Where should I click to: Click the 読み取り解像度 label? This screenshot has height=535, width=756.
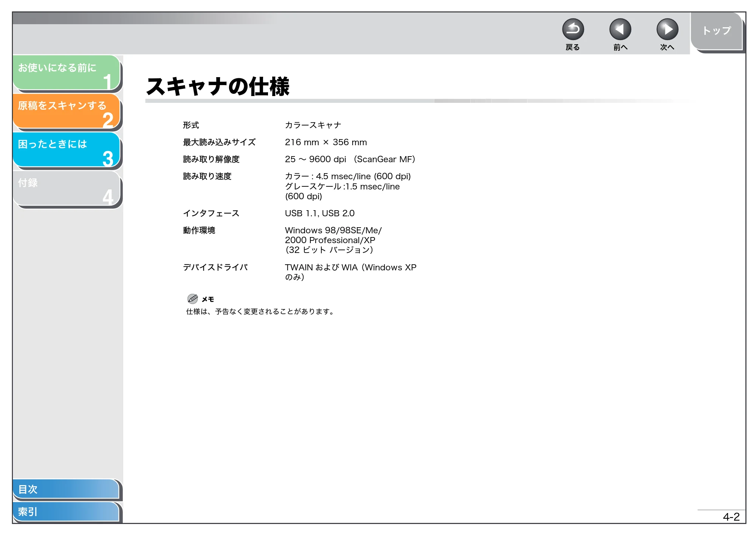[211, 159]
